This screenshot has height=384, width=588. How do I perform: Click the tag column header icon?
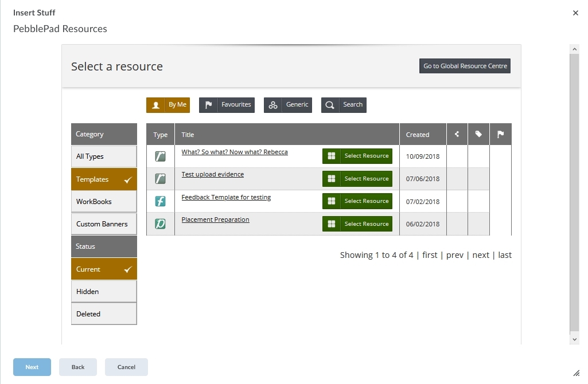pos(478,134)
